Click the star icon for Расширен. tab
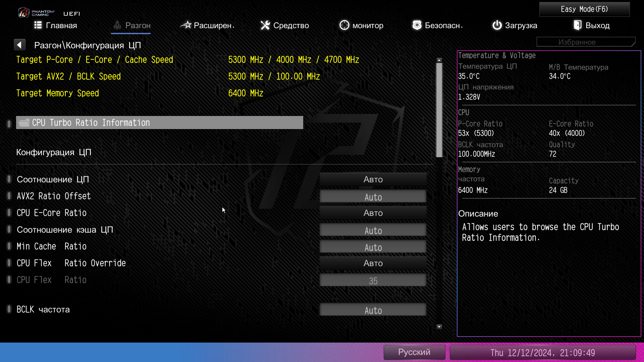The image size is (644, 362). click(185, 25)
